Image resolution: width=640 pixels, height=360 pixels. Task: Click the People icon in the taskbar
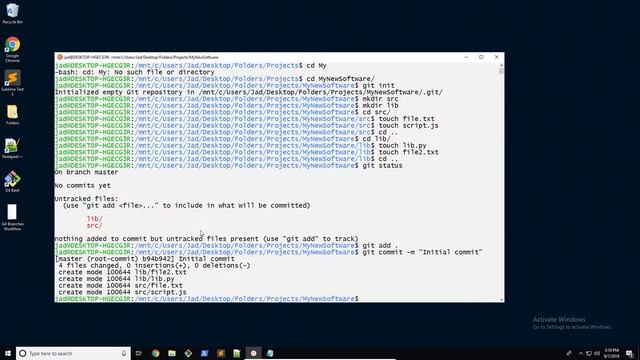569,353
